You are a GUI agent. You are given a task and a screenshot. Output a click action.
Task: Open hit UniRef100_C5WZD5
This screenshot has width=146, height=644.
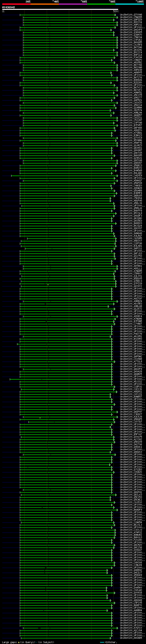point(131,18)
